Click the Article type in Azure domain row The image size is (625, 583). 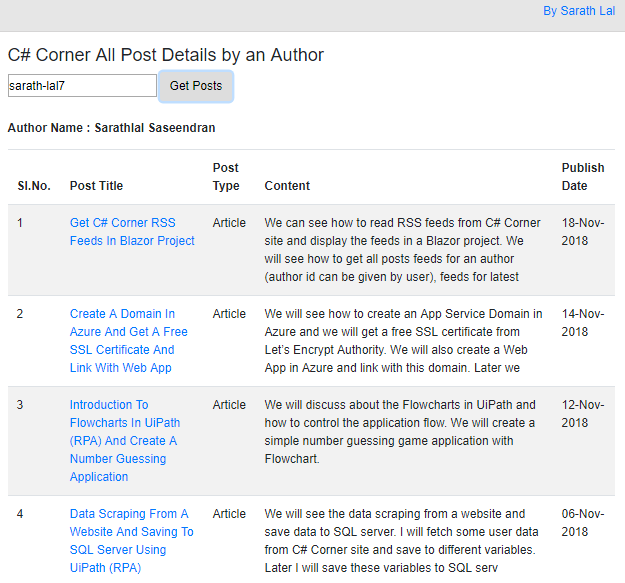click(x=229, y=314)
